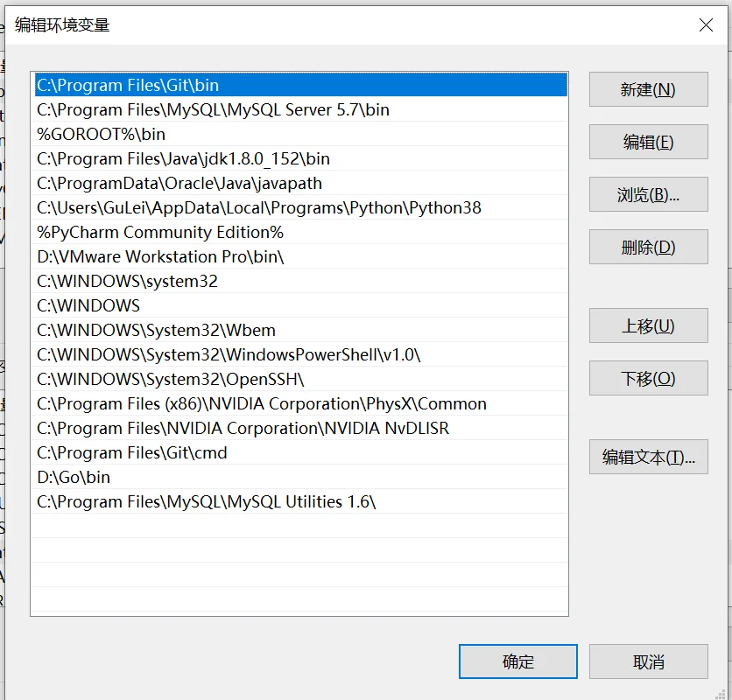The width and height of the screenshot is (732, 700).
Task: Select the WindowsPowerShell\v1.0\ path entry
Action: (301, 354)
